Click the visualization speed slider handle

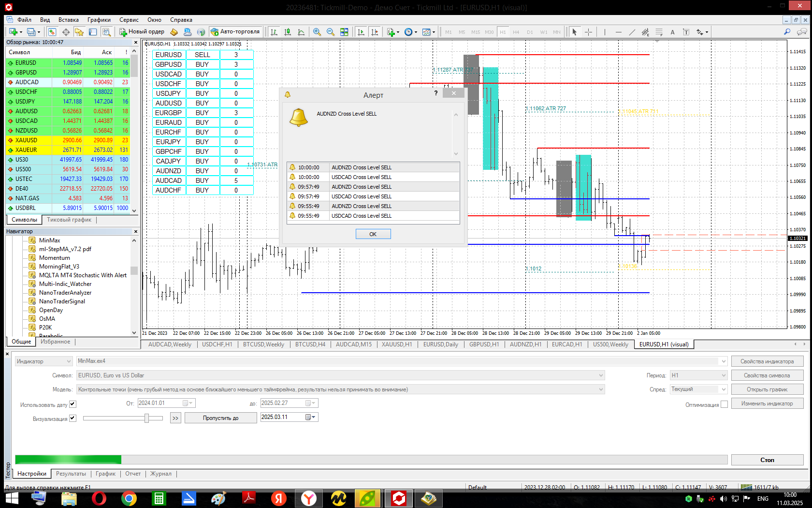point(146,418)
